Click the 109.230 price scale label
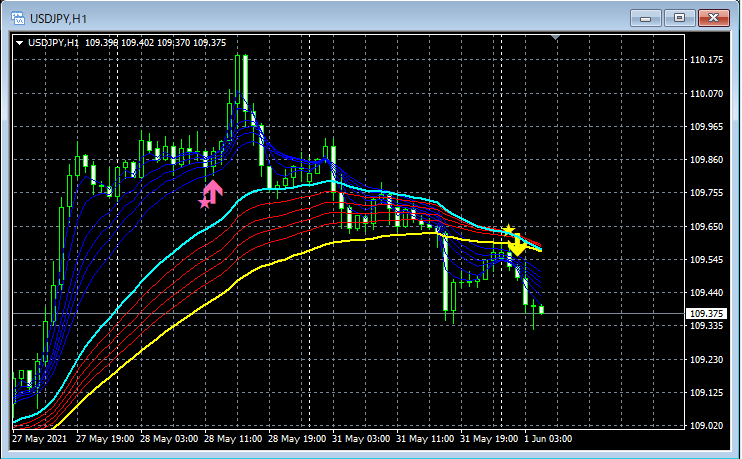 click(706, 360)
